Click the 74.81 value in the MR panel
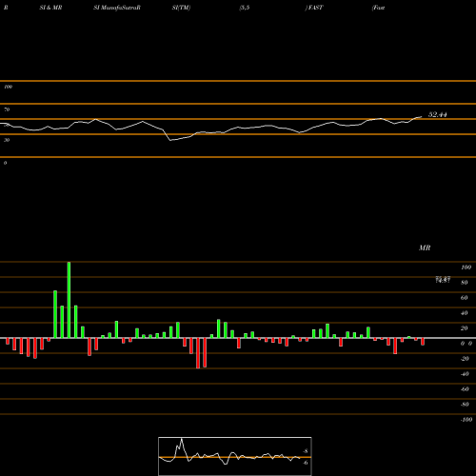Screen dimensions: 476x476 [443, 280]
